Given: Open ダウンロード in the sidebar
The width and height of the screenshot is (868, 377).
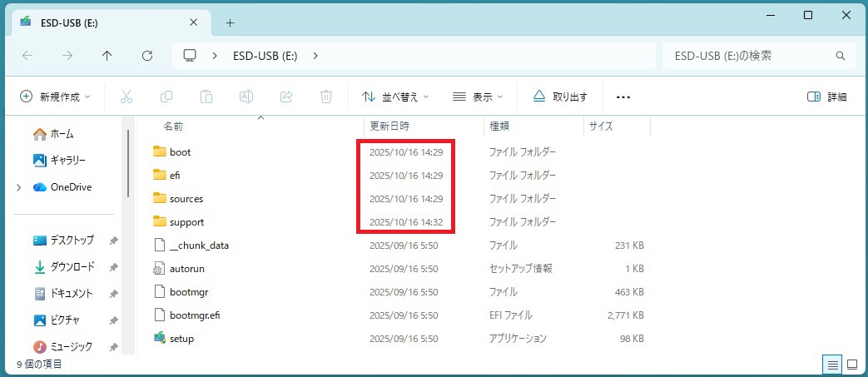Looking at the screenshot, I should click(x=73, y=267).
